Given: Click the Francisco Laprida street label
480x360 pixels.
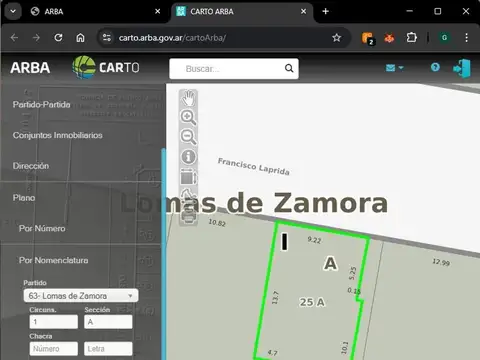Looking at the screenshot, I should [254, 166].
